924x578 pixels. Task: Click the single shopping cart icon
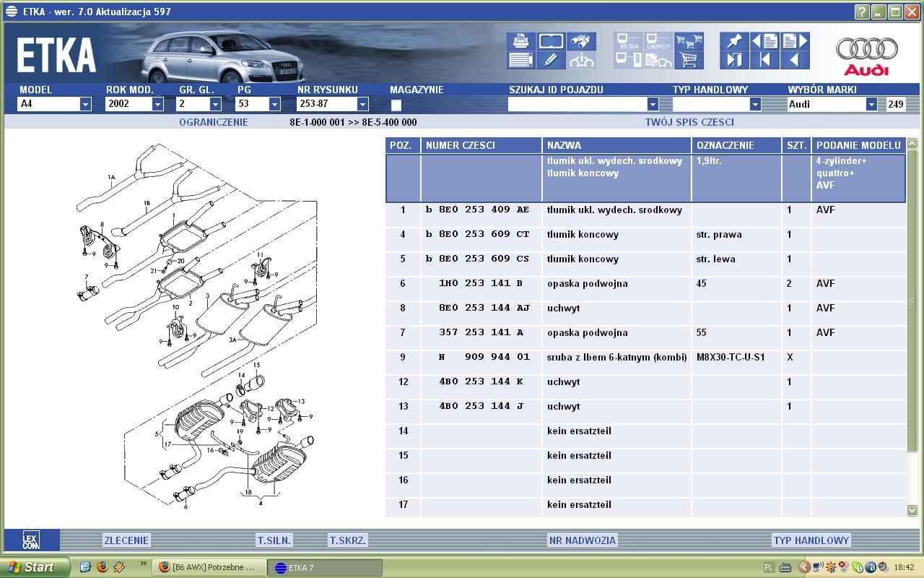(x=689, y=60)
